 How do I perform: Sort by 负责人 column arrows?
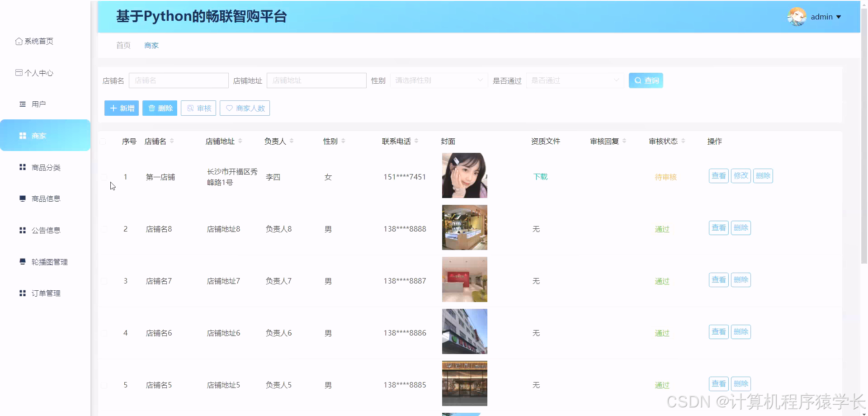click(x=292, y=141)
